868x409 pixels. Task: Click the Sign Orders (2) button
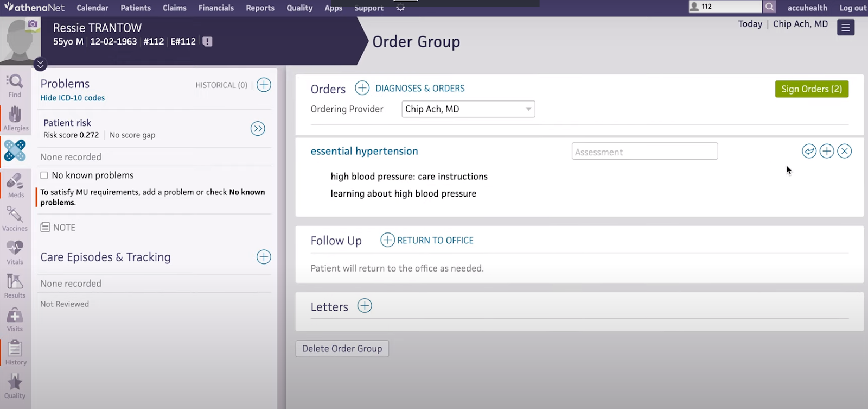pos(812,89)
